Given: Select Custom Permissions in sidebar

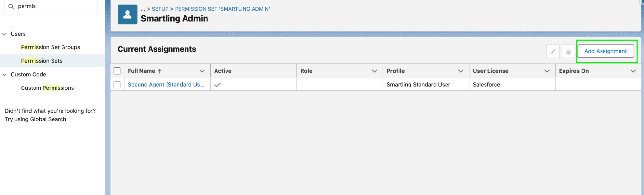Looking at the screenshot, I should point(47,88).
